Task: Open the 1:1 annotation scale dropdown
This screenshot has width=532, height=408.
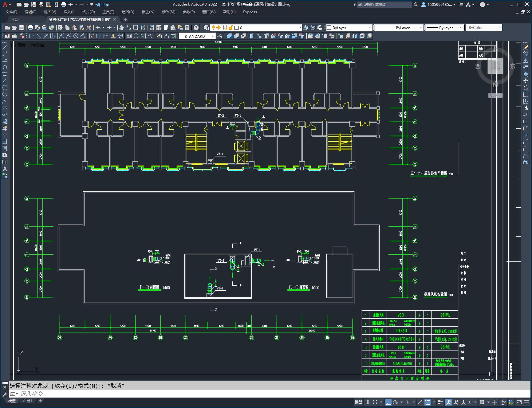Action: [472, 402]
